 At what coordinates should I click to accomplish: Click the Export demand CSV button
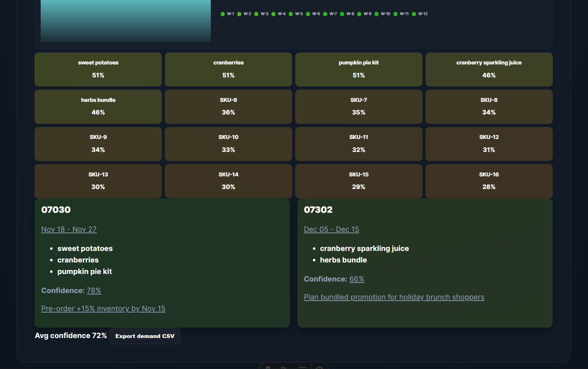click(145, 336)
